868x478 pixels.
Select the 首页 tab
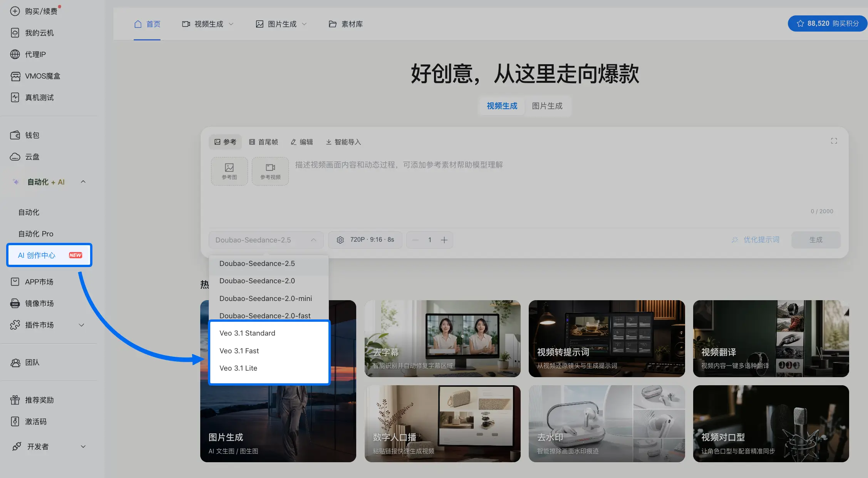click(x=147, y=24)
